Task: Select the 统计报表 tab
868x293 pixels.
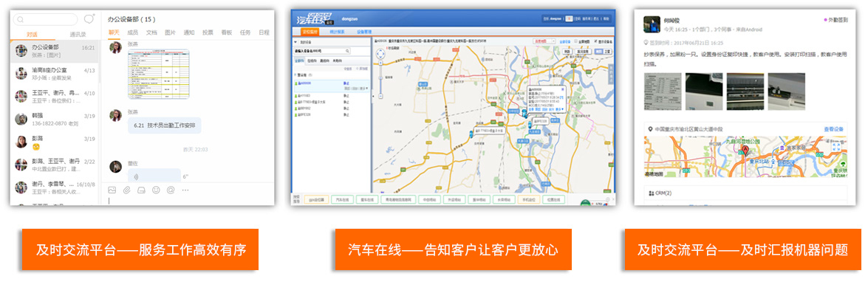Action: (337, 32)
